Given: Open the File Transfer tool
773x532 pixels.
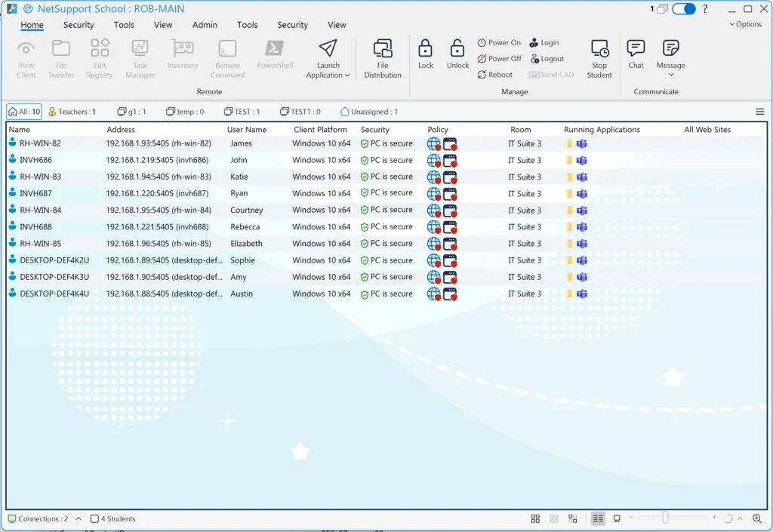Looking at the screenshot, I should (60, 59).
